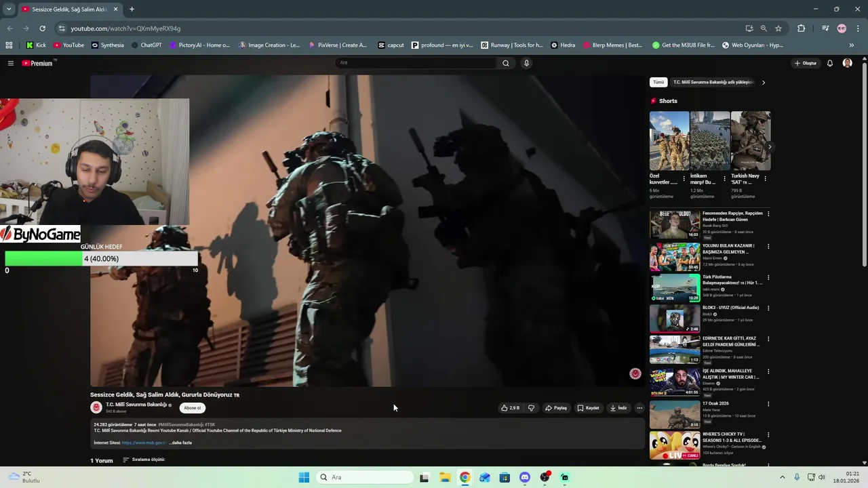Open the 'İntikam marşı' short thumbnail
The height and width of the screenshot is (488, 868).
pyautogui.click(x=710, y=141)
